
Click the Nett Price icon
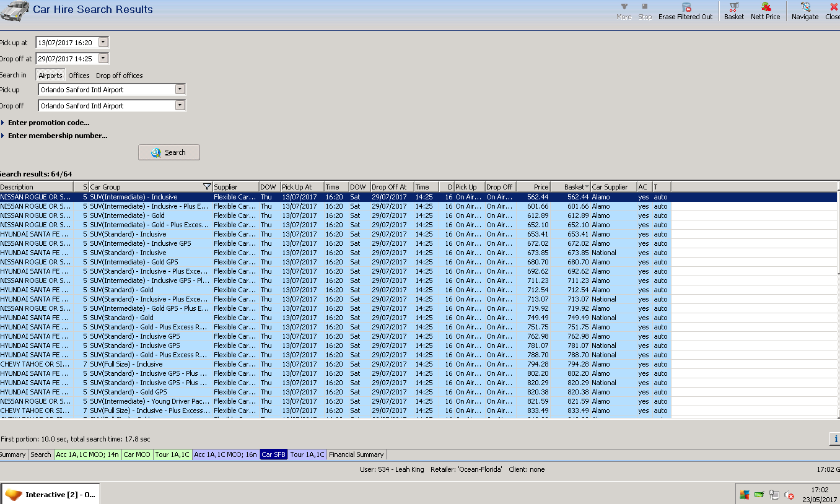(x=766, y=7)
